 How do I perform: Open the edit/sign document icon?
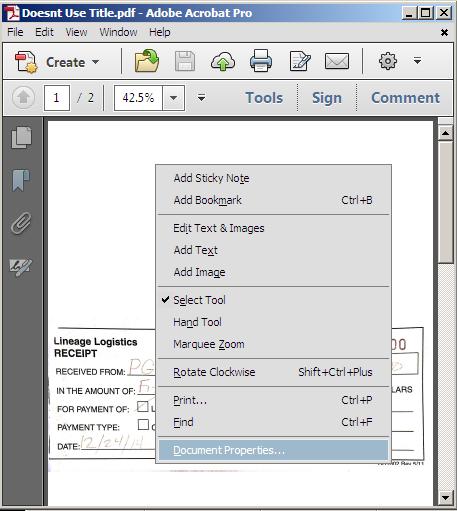(x=300, y=61)
